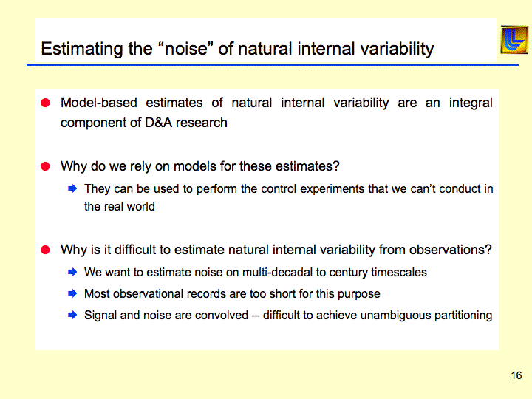Screen dimensions: 532x399
Task: Click the red bullet beside "Why is it difficult"
Action: (x=45, y=250)
